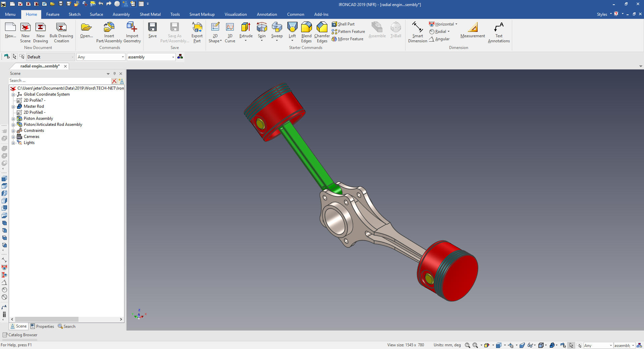Open the Menu button
644x349 pixels.
point(10,14)
